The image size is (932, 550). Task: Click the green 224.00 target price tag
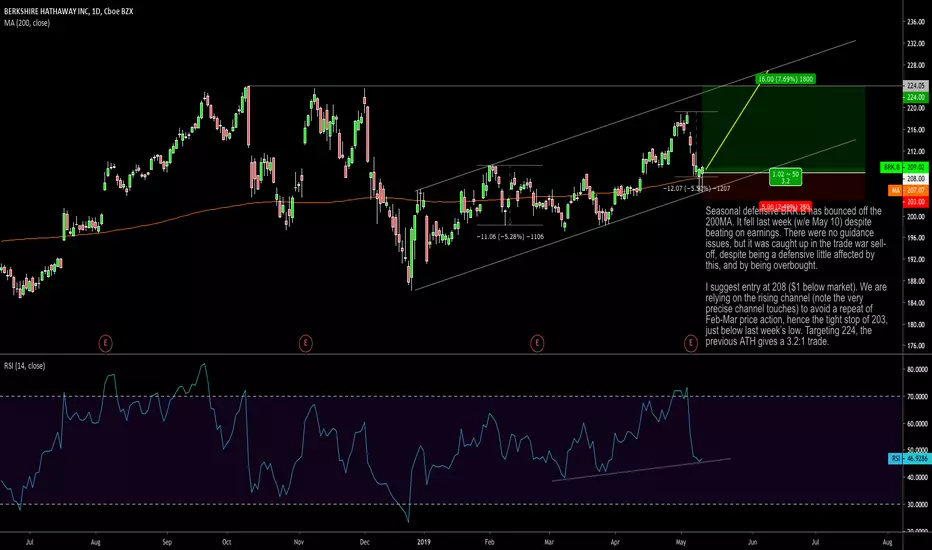(x=915, y=97)
